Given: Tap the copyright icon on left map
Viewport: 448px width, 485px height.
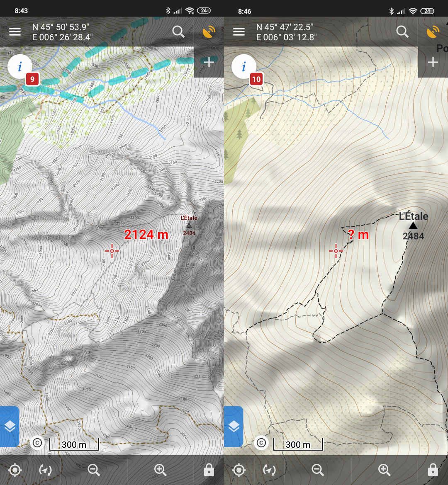Looking at the screenshot, I should click(x=37, y=443).
